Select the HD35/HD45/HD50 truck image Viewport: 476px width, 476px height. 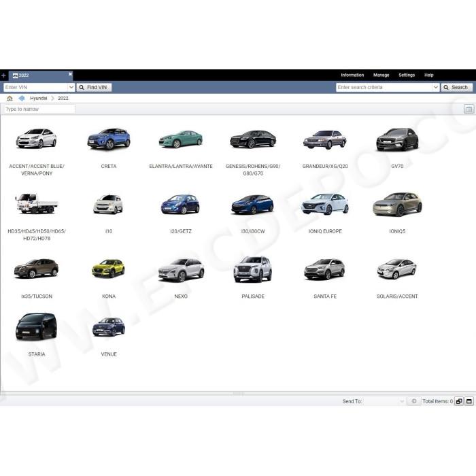coord(37,203)
